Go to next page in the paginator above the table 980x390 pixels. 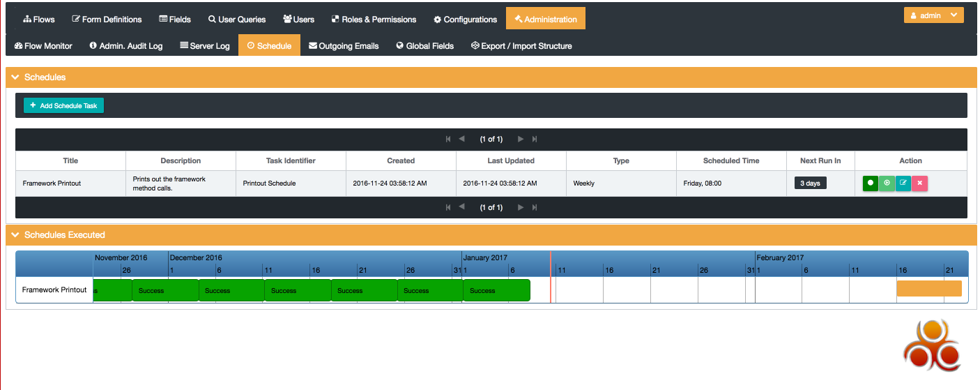click(521, 139)
